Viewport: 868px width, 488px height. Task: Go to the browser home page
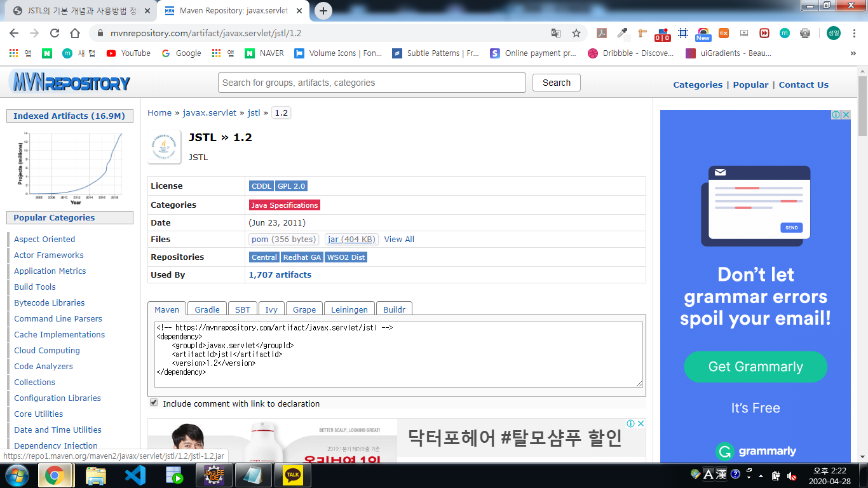(x=75, y=33)
